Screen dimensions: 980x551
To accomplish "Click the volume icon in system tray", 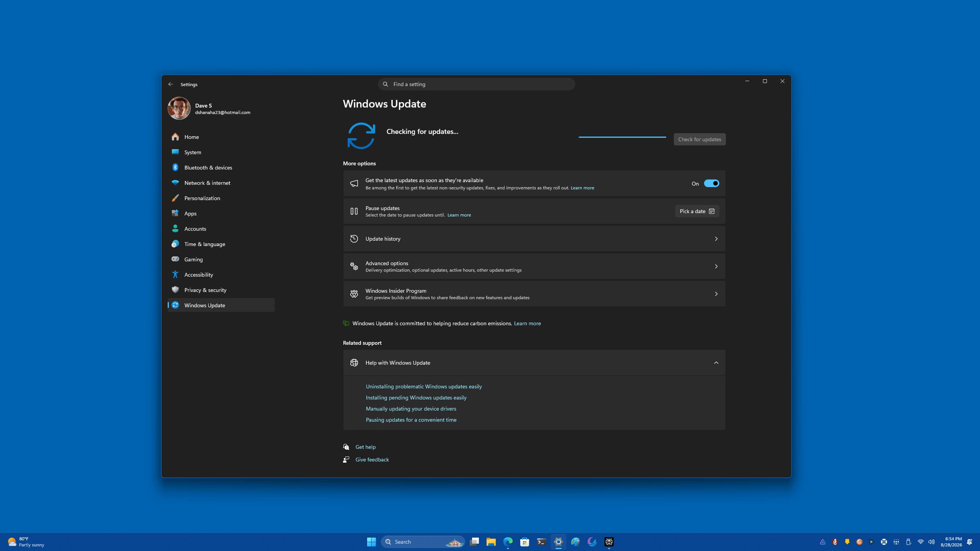I will (x=931, y=542).
